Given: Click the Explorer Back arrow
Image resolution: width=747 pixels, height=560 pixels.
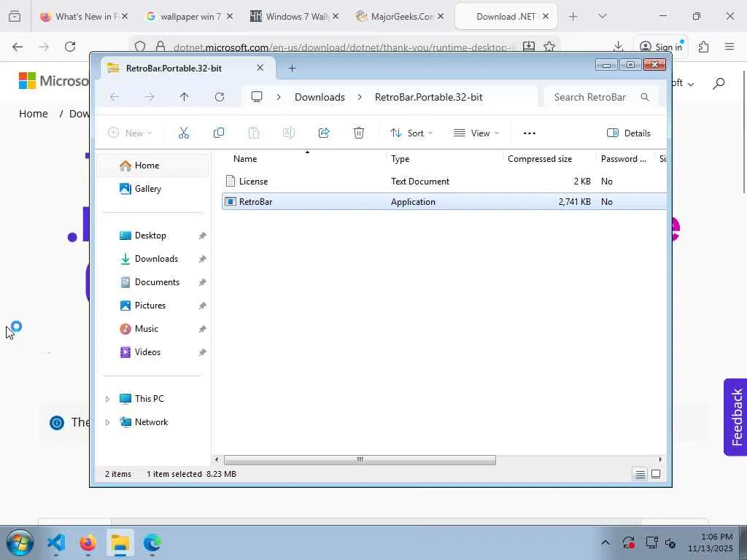Looking at the screenshot, I should [x=115, y=97].
